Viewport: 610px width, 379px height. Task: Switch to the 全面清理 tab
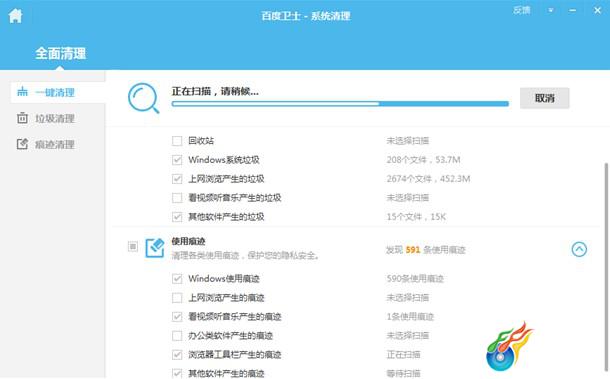tap(60, 53)
